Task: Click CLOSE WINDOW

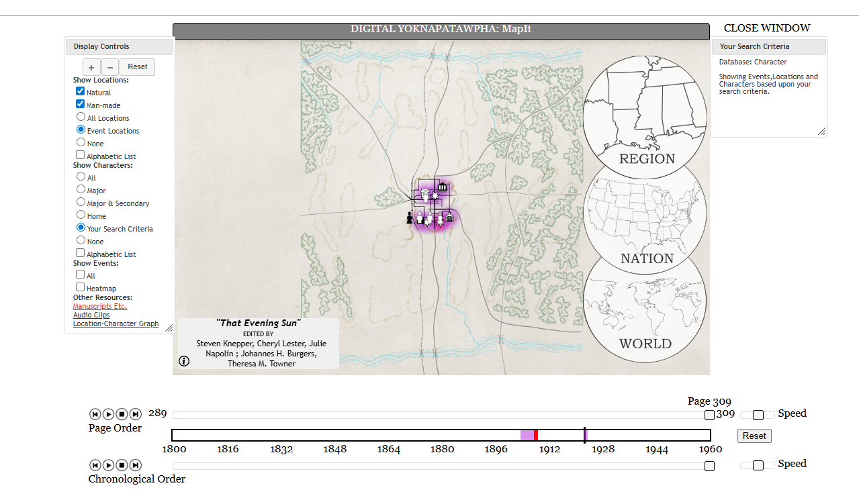Action: click(x=767, y=28)
